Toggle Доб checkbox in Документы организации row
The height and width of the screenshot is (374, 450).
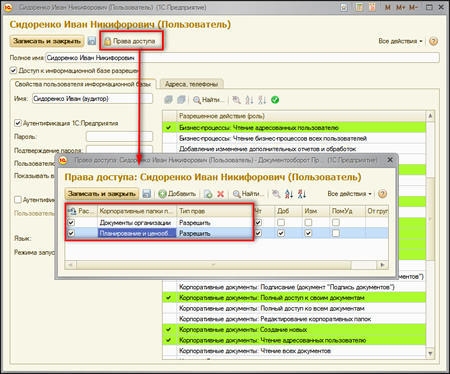pyautogui.click(x=281, y=222)
